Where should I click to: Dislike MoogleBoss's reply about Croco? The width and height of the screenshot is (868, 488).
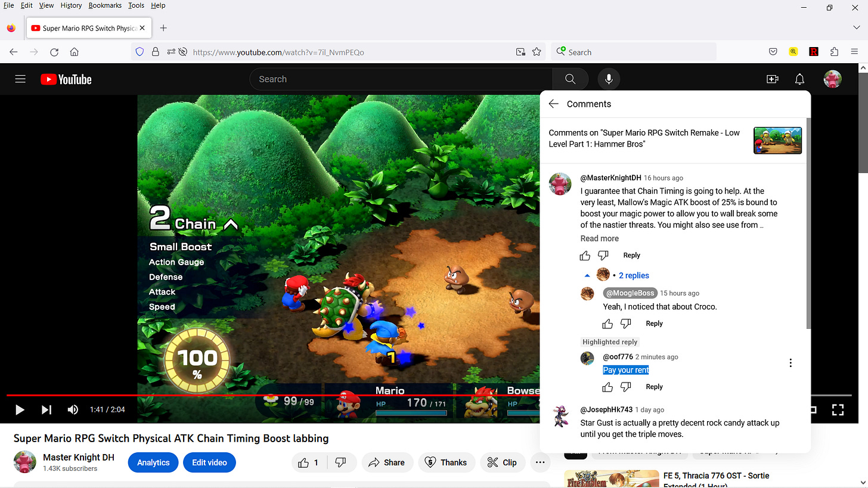[x=626, y=324]
